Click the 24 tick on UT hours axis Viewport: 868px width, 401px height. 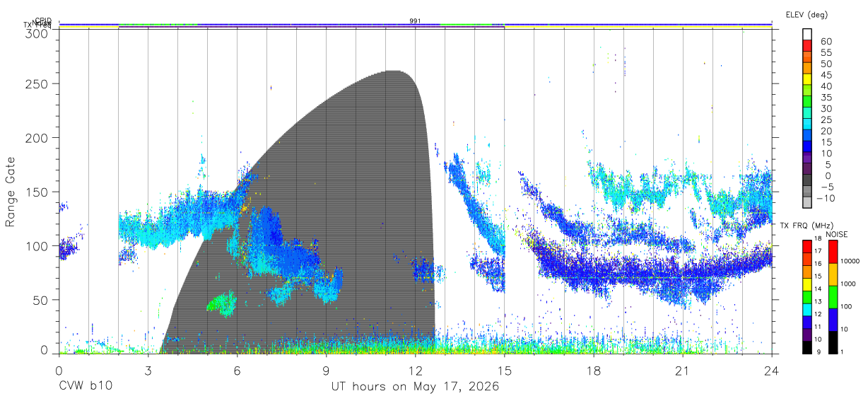[772, 371]
